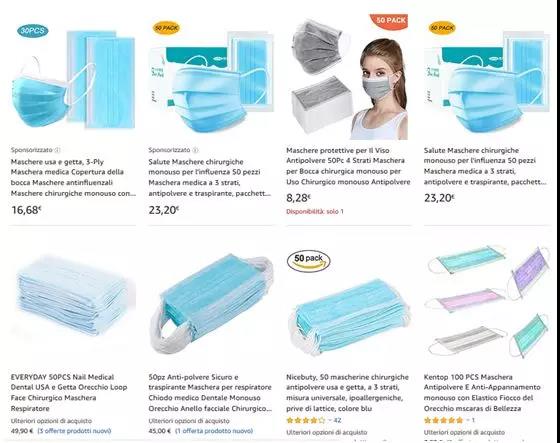This screenshot has height=443, width=560.
Task: Open 'Nicebuty, 50 mascherine chirurgiche' title
Action: [x=347, y=393]
